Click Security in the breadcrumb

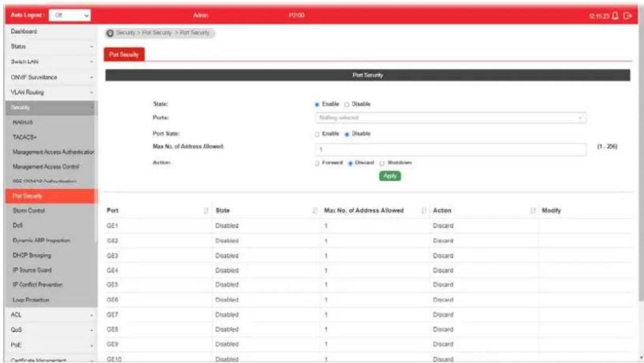pos(125,33)
